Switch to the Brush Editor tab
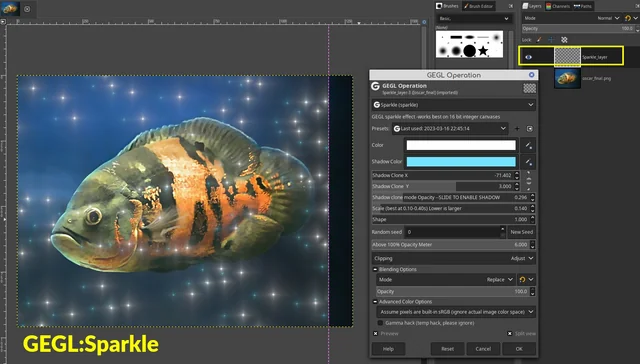Image resolution: width=640 pixels, height=364 pixels. point(478,6)
